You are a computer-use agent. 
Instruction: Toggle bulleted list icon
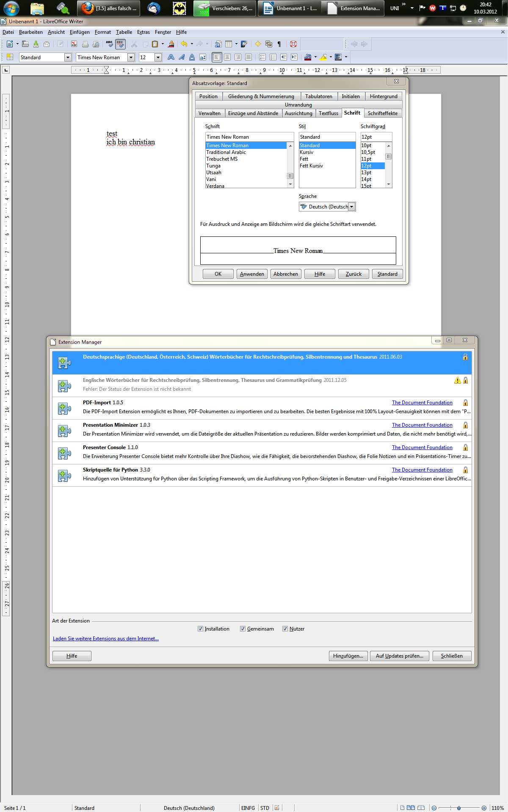coord(273,57)
